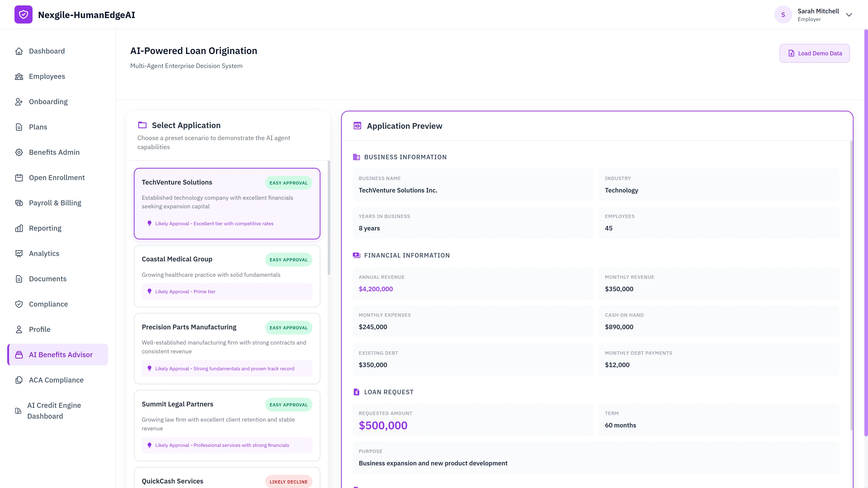Select the Dashboard home icon
Viewport: 868px width, 488px height.
19,51
